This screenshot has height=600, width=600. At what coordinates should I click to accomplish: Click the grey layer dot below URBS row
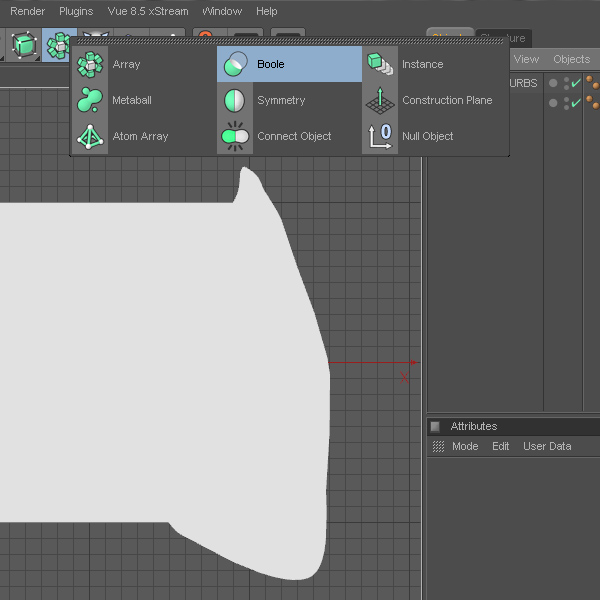(553, 103)
